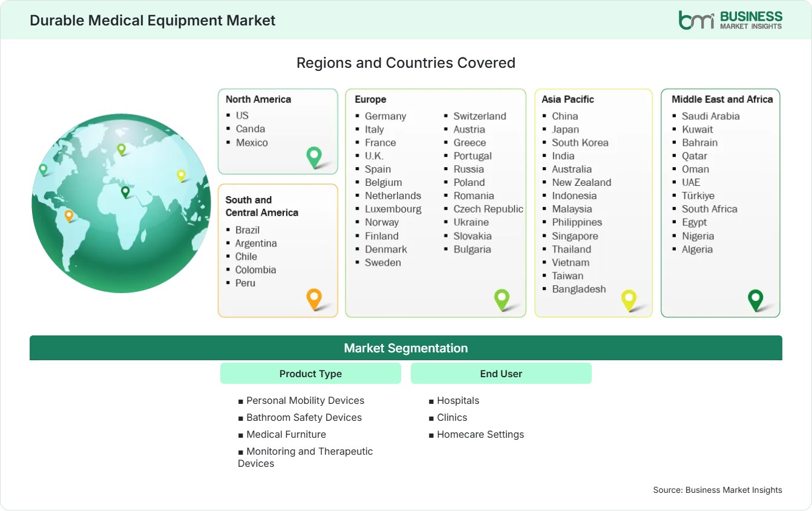The width and height of the screenshot is (812, 511).
Task: Click 'Hospitals' under End User
Action: [x=458, y=401]
